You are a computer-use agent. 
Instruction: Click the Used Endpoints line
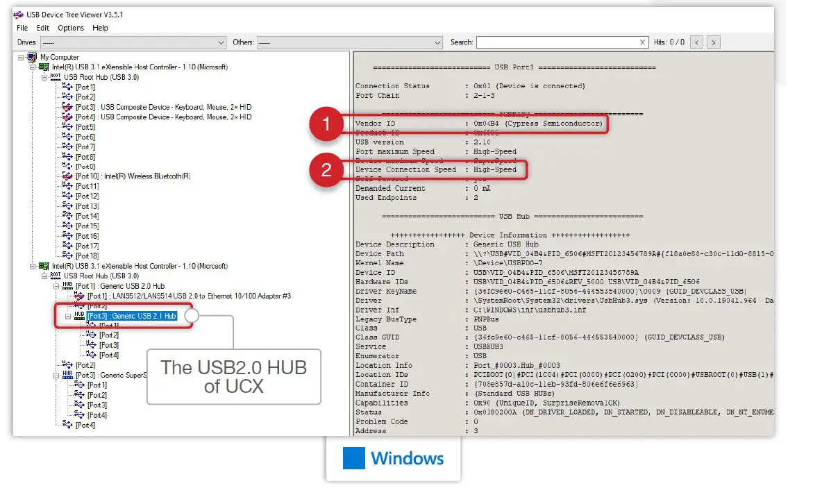(x=417, y=198)
